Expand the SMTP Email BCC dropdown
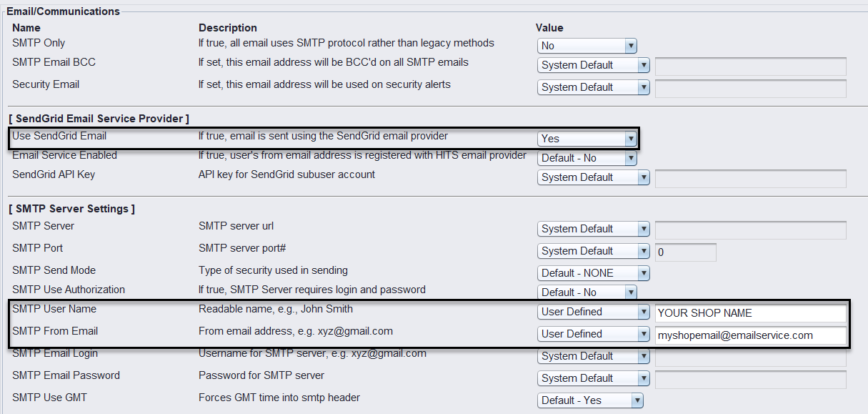 pos(593,65)
